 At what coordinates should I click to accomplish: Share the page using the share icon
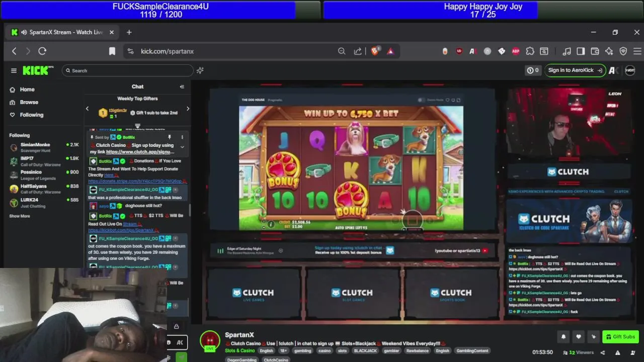pyautogui.click(x=358, y=51)
